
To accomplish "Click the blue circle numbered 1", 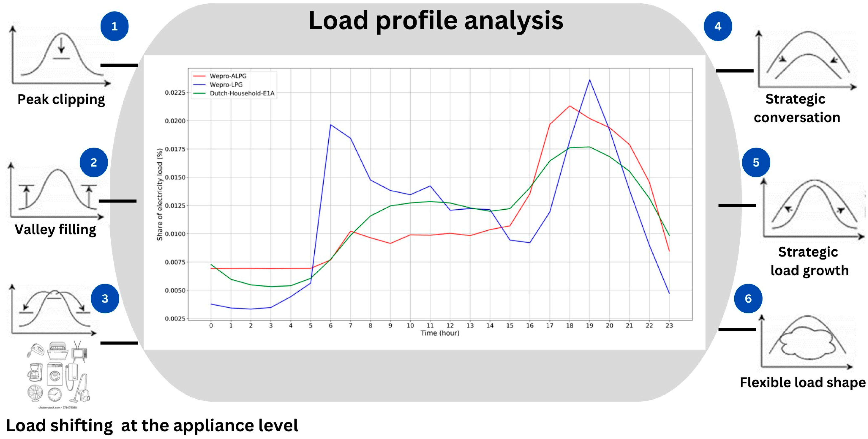I will click(114, 26).
